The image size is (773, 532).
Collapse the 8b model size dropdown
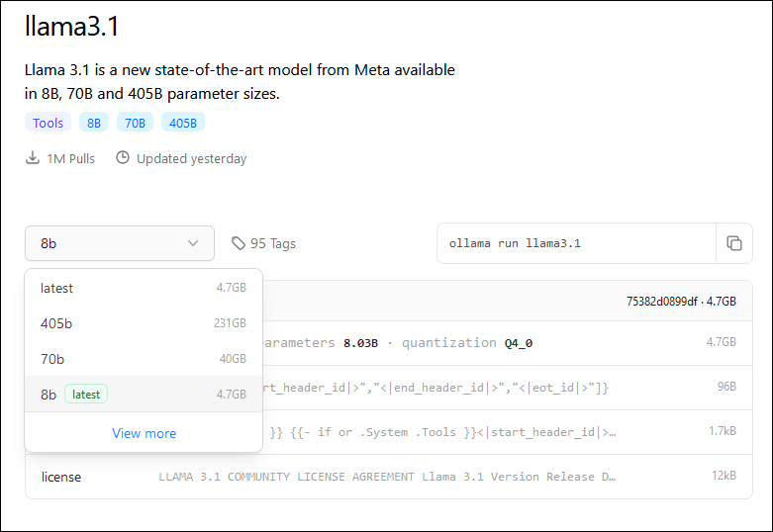(120, 243)
